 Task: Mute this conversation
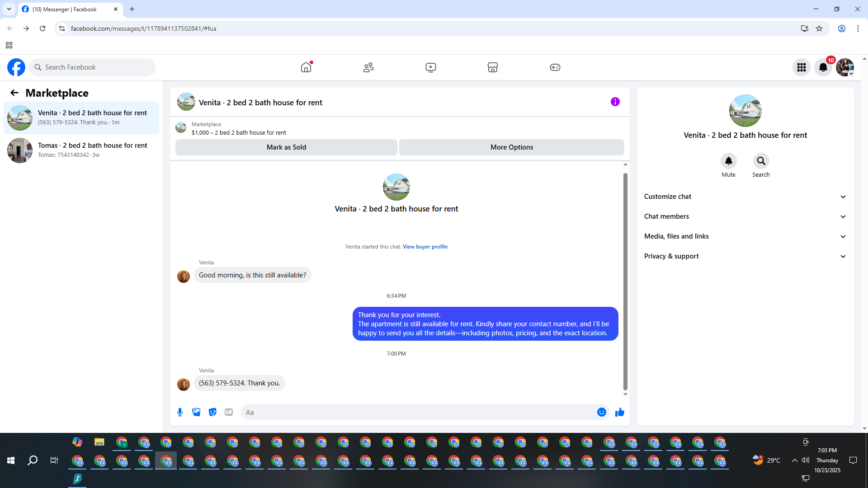coord(728,161)
